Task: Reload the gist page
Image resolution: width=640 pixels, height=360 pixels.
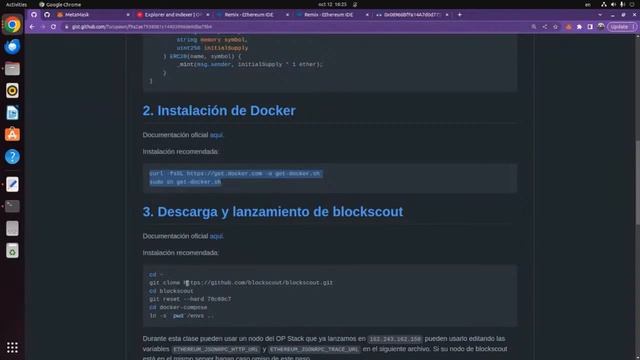Action: click(53, 27)
